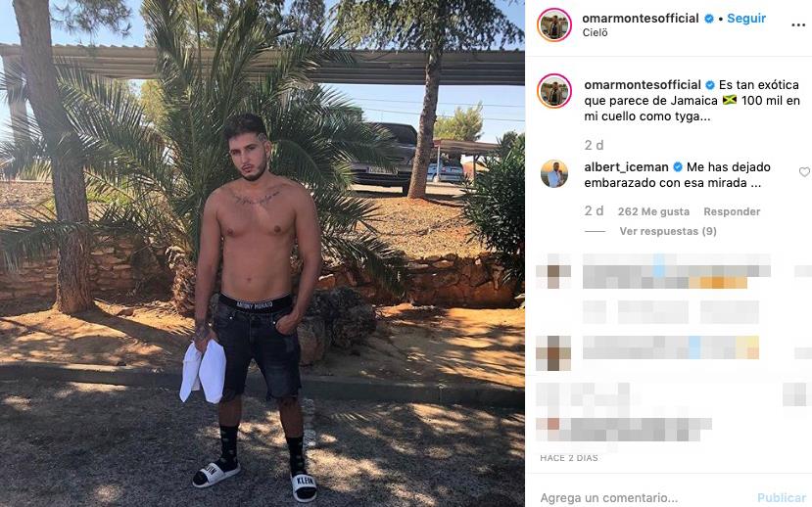
Task: Open omarmontesofficial's header profile picture
Action: click(554, 24)
